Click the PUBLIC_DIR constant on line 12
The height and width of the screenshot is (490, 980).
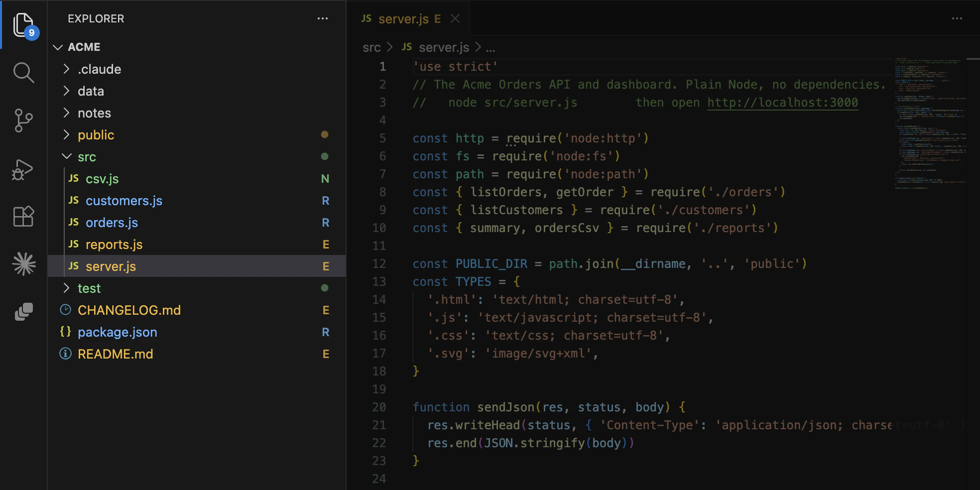point(491,264)
